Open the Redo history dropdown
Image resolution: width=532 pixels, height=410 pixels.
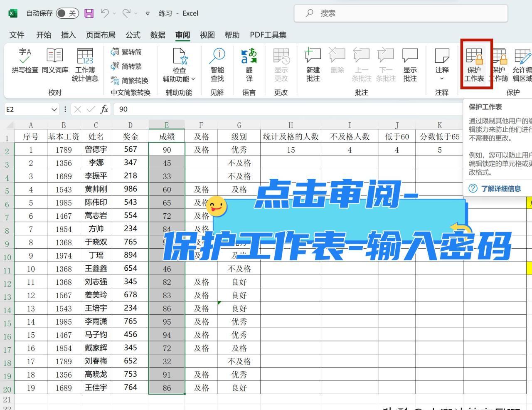136,14
